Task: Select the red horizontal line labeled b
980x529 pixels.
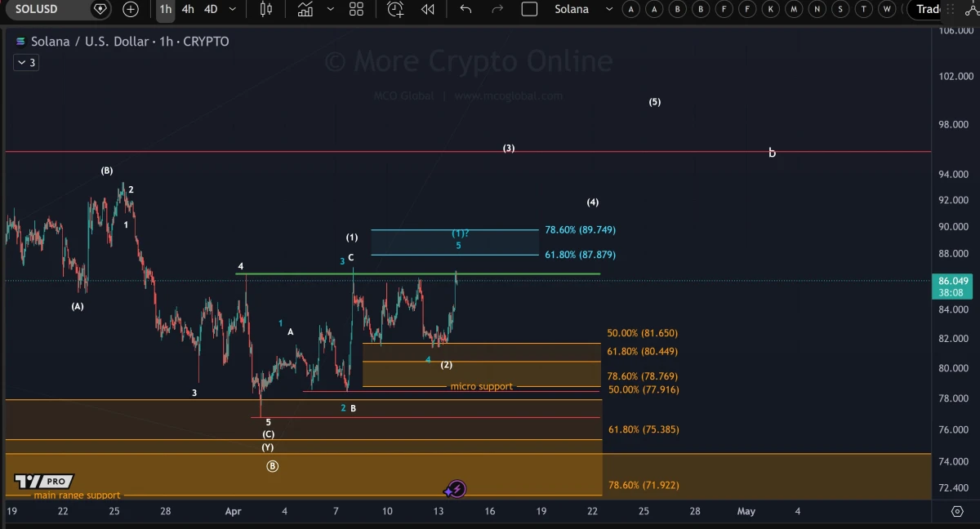Action: click(468, 152)
